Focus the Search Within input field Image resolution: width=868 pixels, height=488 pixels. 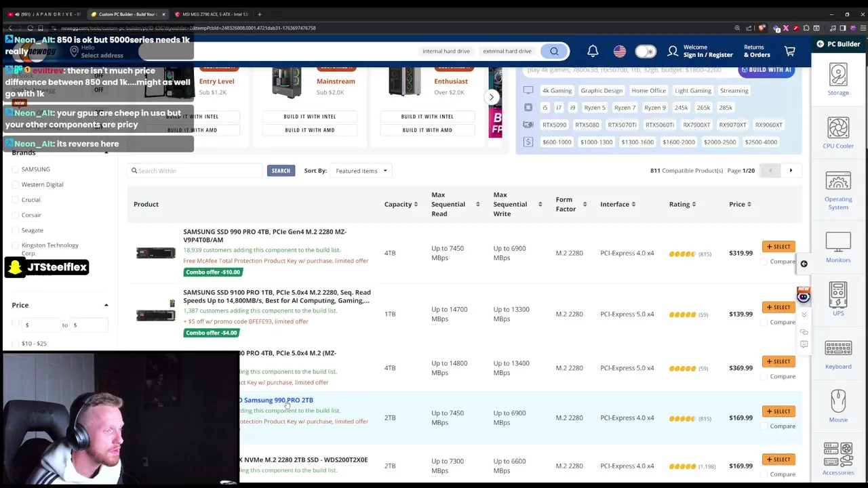coord(195,171)
